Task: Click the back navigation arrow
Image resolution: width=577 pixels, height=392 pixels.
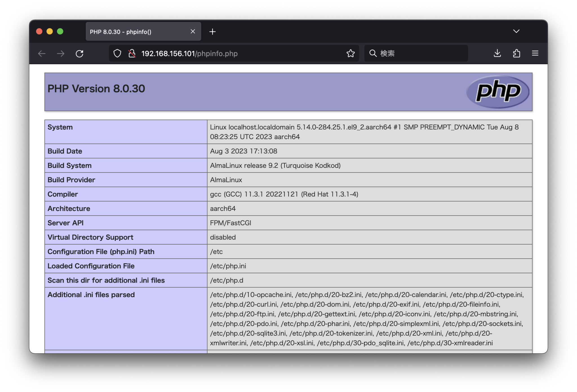Action: point(41,53)
